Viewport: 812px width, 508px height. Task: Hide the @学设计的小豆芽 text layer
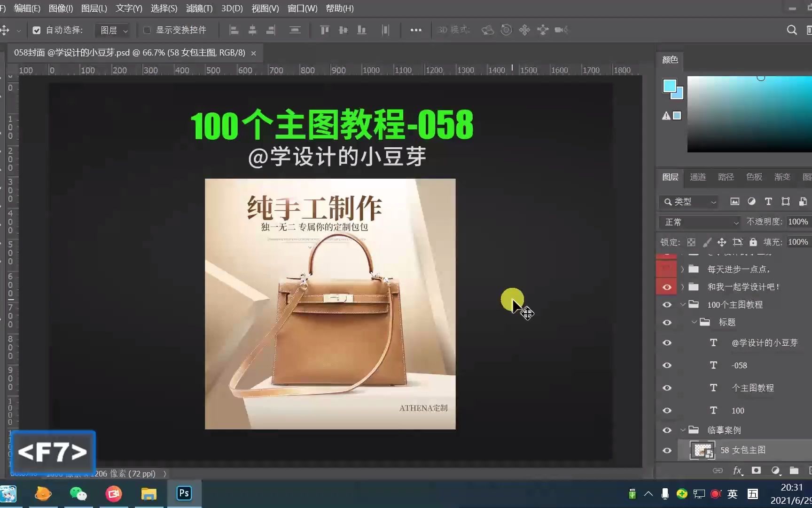click(667, 343)
